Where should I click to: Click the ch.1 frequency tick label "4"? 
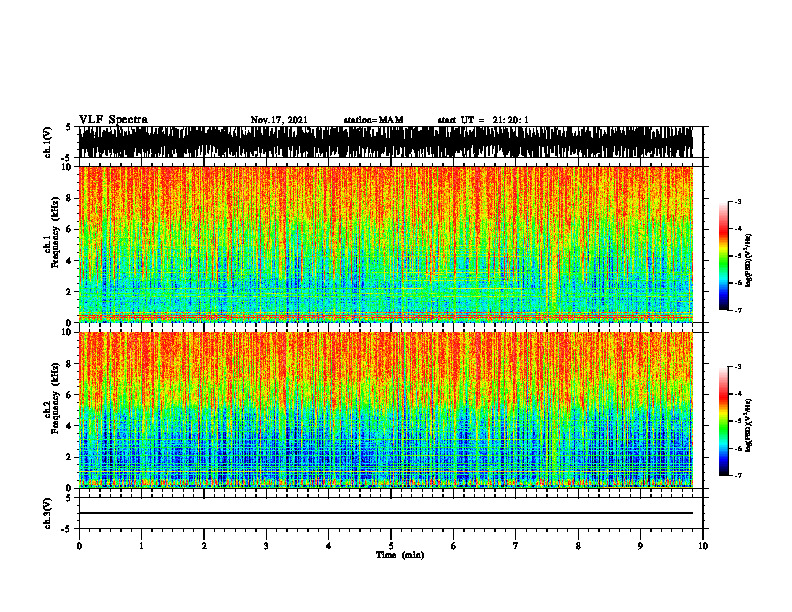coord(70,261)
